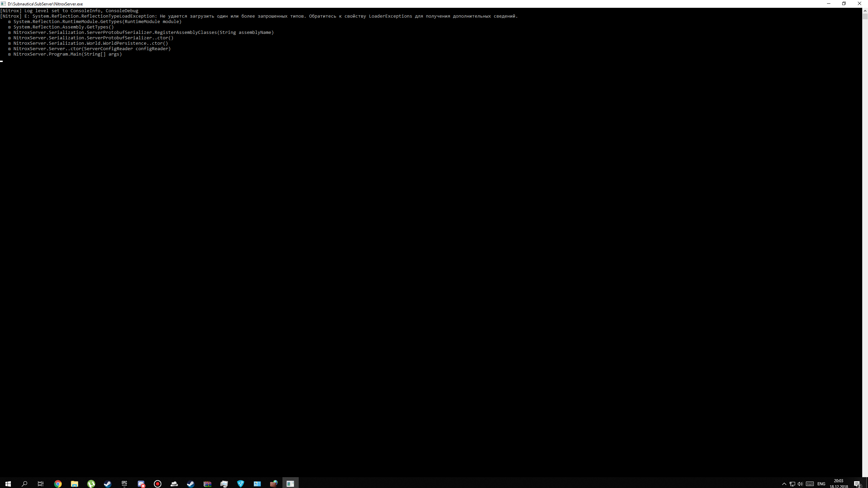
Task: Click the firewall globe taskbar icon
Action: tap(274, 484)
